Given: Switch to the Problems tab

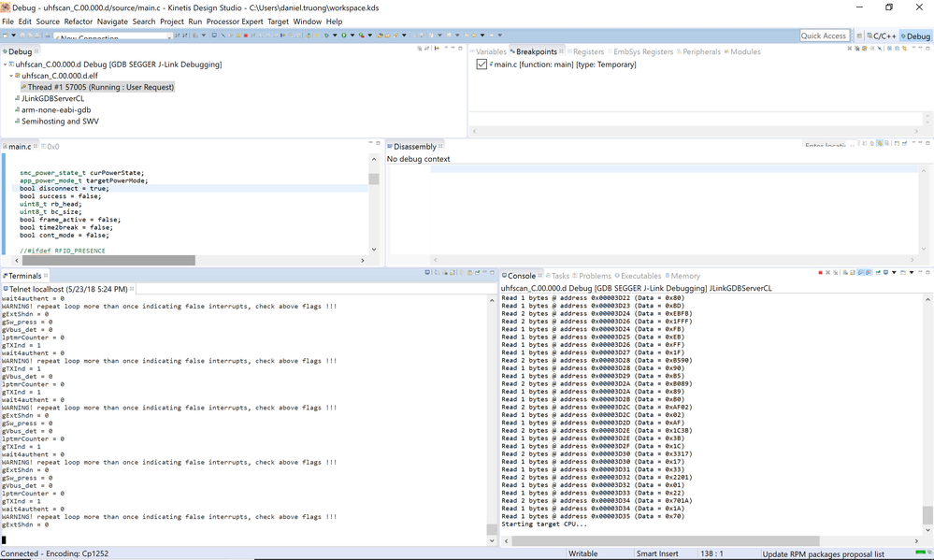Looking at the screenshot, I should click(x=592, y=276).
